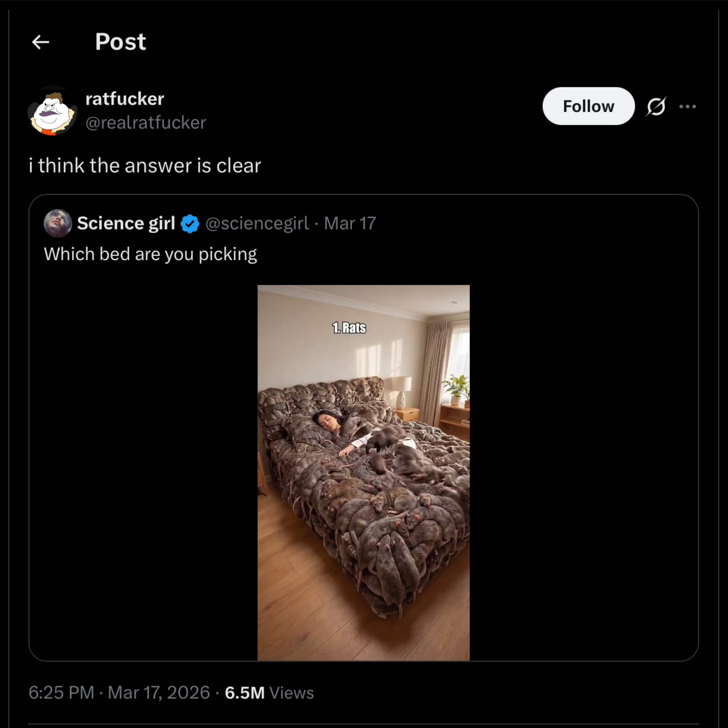Image resolution: width=728 pixels, height=728 pixels.
Task: Click the @sciencegirl handle
Action: point(257,223)
